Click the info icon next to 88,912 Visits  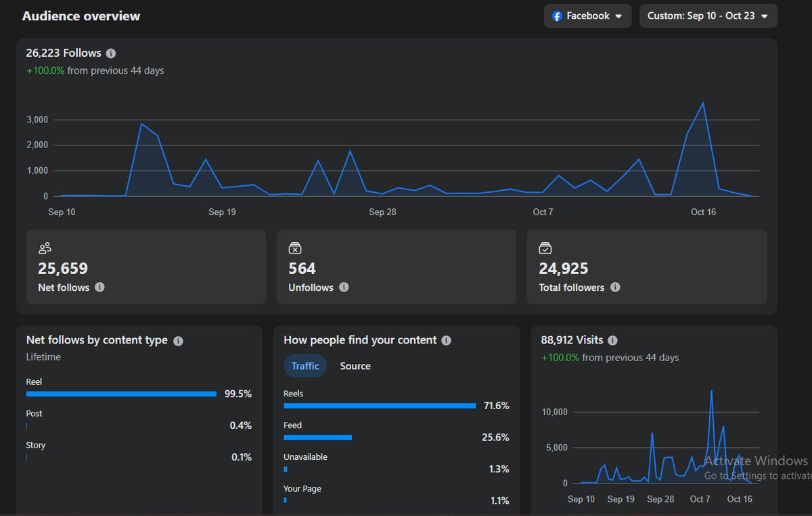tap(612, 341)
